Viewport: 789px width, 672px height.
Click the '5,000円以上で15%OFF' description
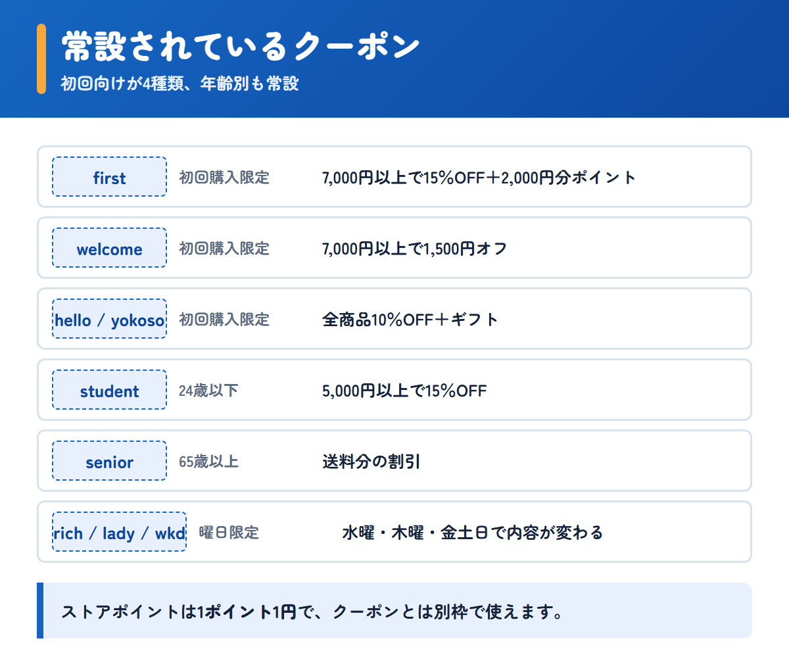click(x=404, y=391)
